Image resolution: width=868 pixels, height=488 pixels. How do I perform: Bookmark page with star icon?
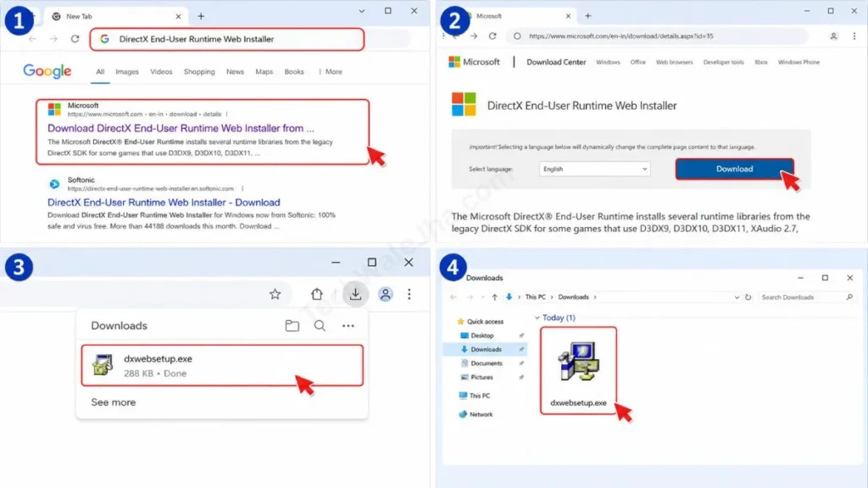(275, 294)
